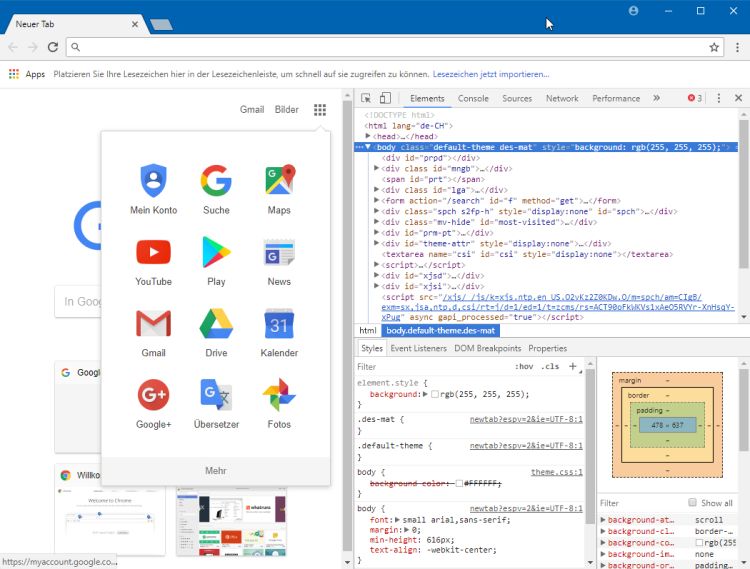Show more DevTools tabs via chevron
This screenshot has width=750, height=569.
pos(656,98)
